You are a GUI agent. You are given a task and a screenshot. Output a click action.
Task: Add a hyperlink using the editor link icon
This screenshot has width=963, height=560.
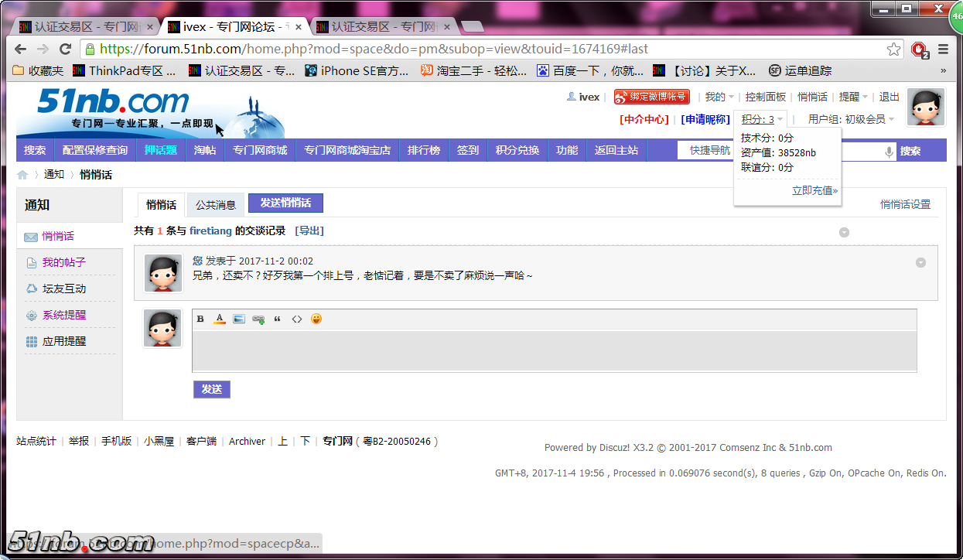(x=258, y=319)
